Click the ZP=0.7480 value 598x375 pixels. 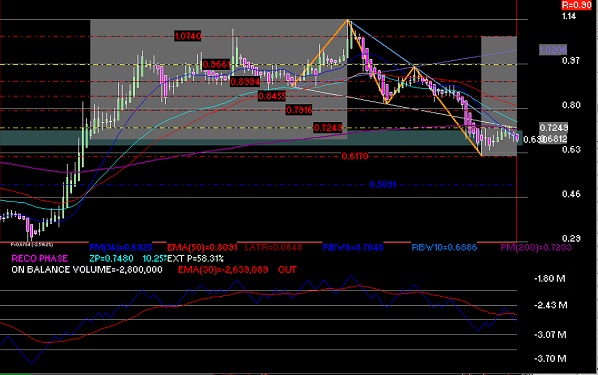coord(111,259)
